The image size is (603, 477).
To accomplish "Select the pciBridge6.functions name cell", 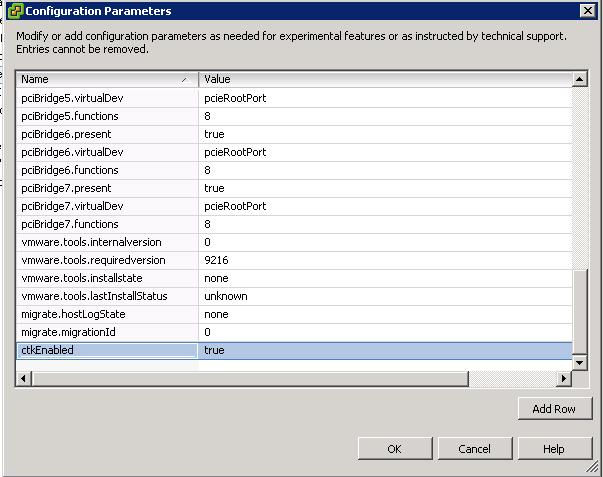I will 107,170.
